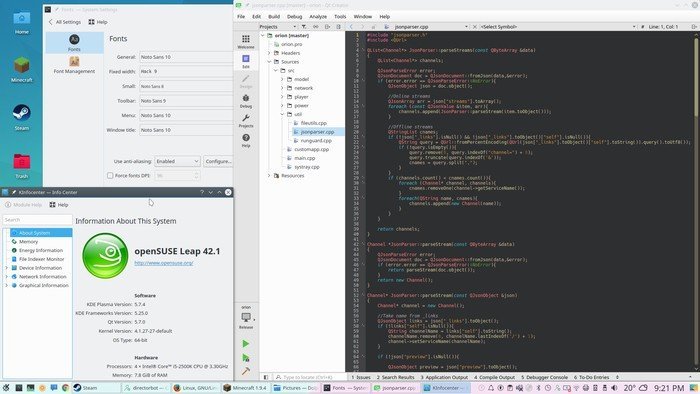Open Trash desktop icon
Image resolution: width=700 pixels, height=394 pixels.
pyautogui.click(x=21, y=166)
